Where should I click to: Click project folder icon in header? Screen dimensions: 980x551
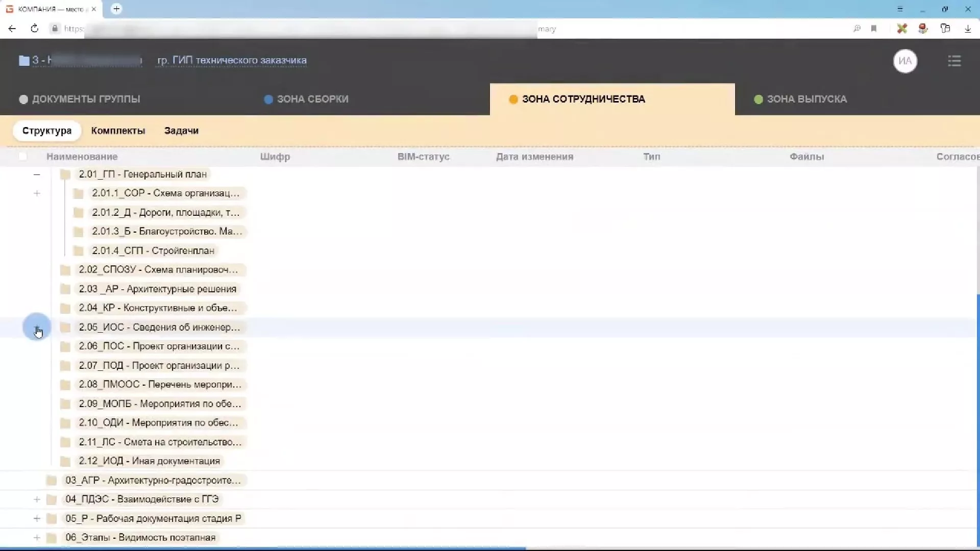(x=24, y=61)
